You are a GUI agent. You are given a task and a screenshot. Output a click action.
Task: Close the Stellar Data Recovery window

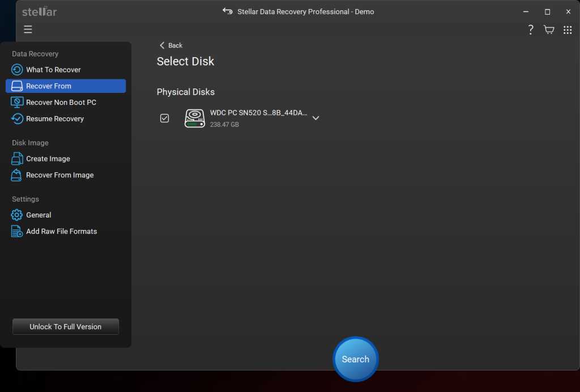tap(568, 11)
